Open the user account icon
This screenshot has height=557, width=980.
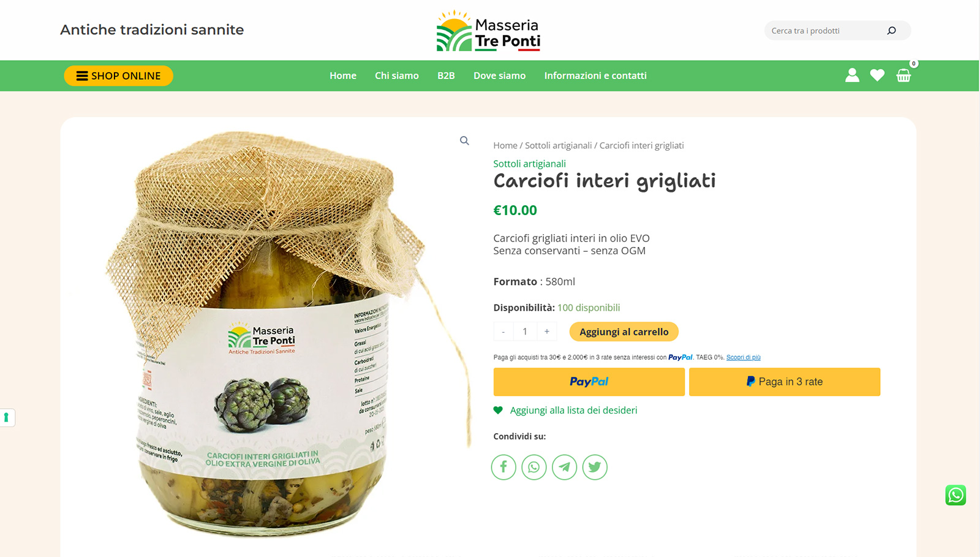pyautogui.click(x=852, y=75)
